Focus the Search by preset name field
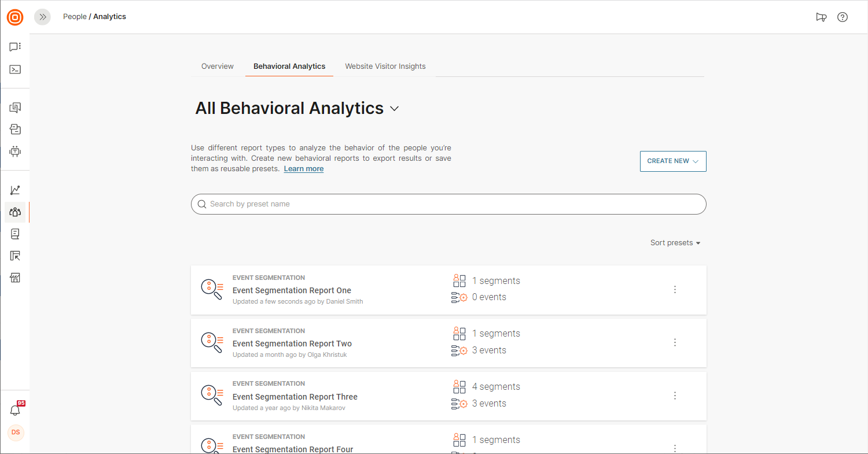 pyautogui.click(x=448, y=204)
